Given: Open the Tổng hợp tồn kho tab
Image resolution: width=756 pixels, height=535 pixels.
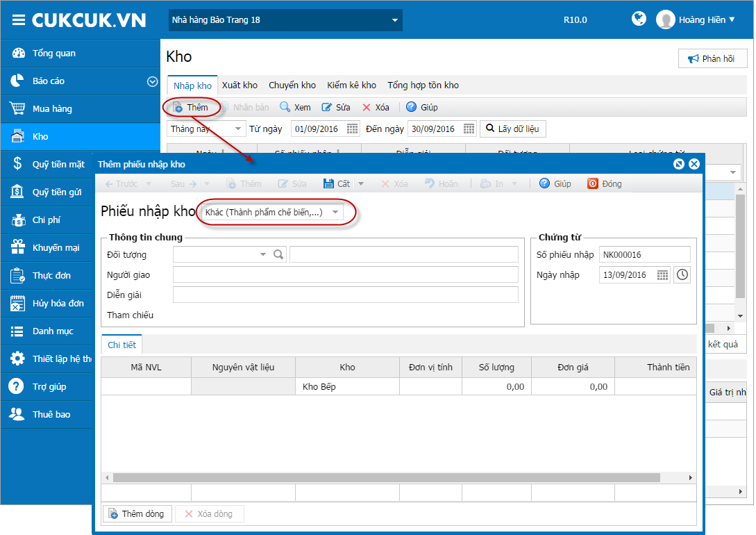Looking at the screenshot, I should pos(423,85).
